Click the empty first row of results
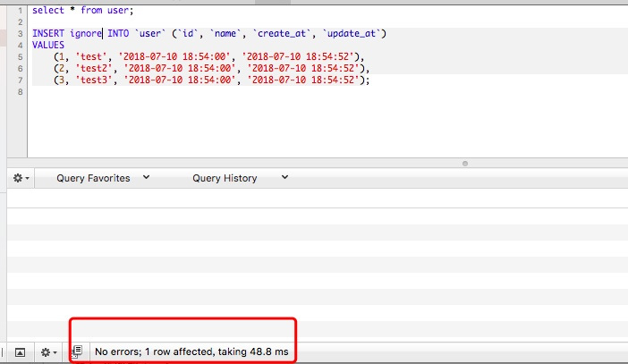Image resolution: width=628 pixels, height=364 pixels. click(x=313, y=200)
